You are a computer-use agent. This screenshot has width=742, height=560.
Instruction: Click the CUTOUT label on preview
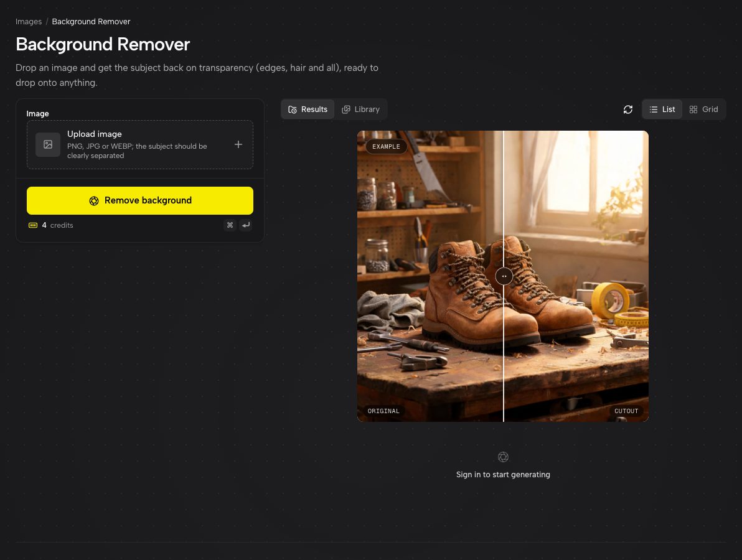(626, 411)
